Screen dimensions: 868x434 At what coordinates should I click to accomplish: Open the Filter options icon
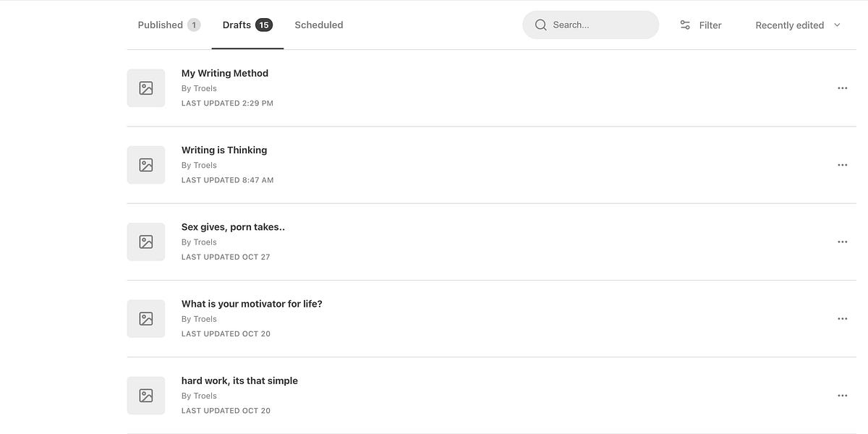coord(684,24)
